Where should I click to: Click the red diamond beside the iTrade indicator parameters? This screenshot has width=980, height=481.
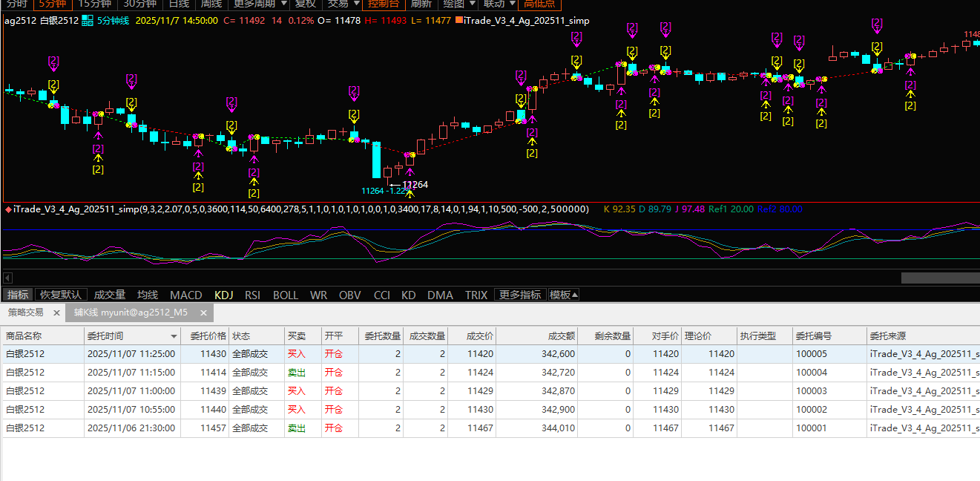pyautogui.click(x=8, y=210)
